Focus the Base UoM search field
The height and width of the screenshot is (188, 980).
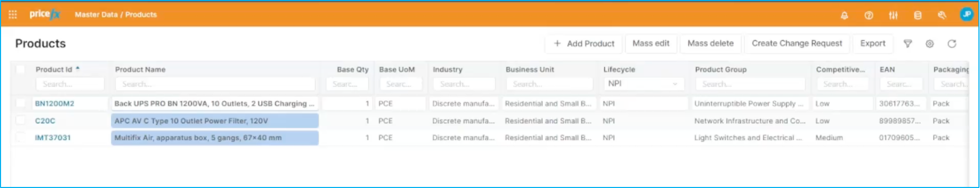point(400,84)
